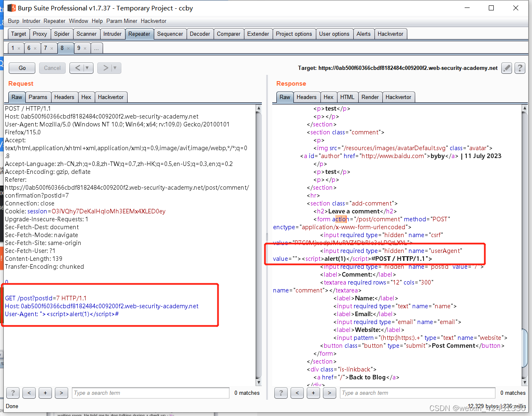
Task: Switch to the Spider tab
Action: point(62,34)
